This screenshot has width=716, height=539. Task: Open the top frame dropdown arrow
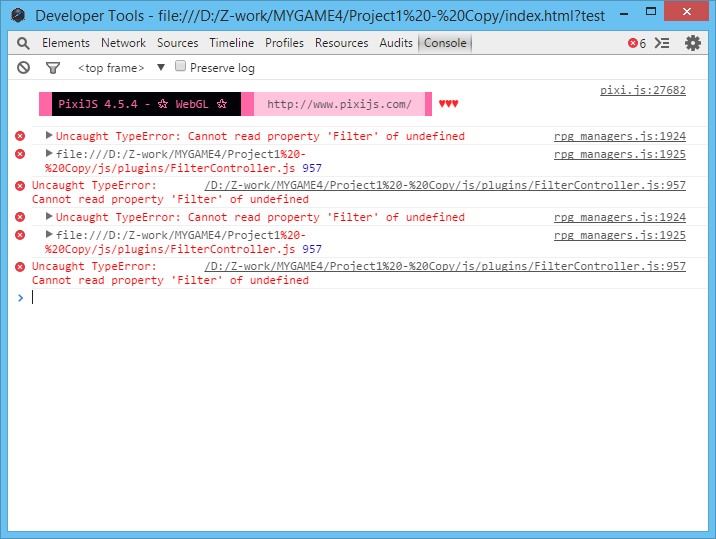pyautogui.click(x=161, y=67)
